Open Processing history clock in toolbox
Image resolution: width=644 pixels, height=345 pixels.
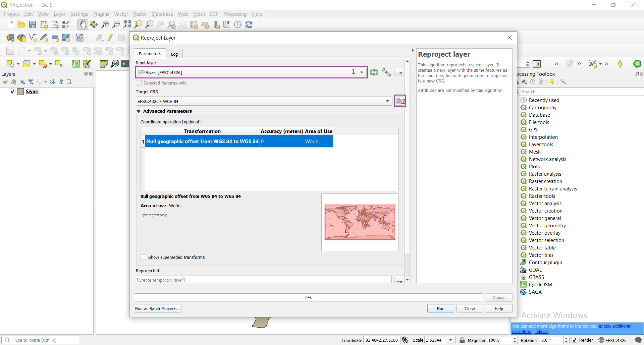[533, 82]
